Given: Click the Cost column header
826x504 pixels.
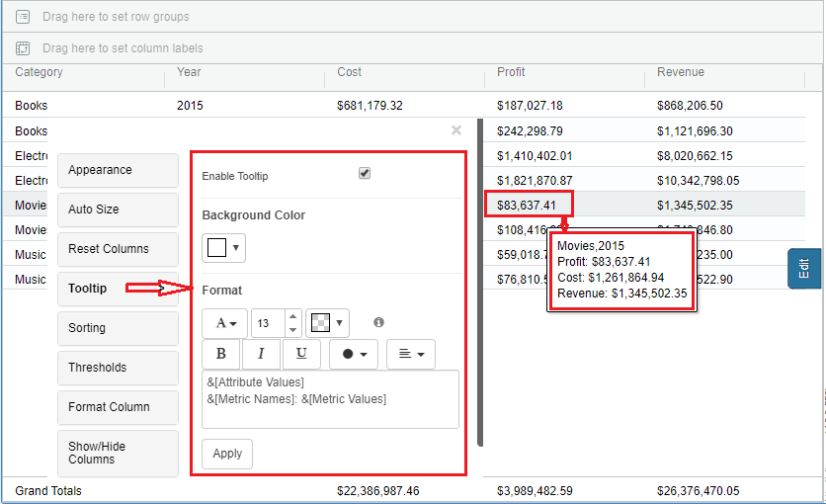Looking at the screenshot, I should (x=349, y=72).
